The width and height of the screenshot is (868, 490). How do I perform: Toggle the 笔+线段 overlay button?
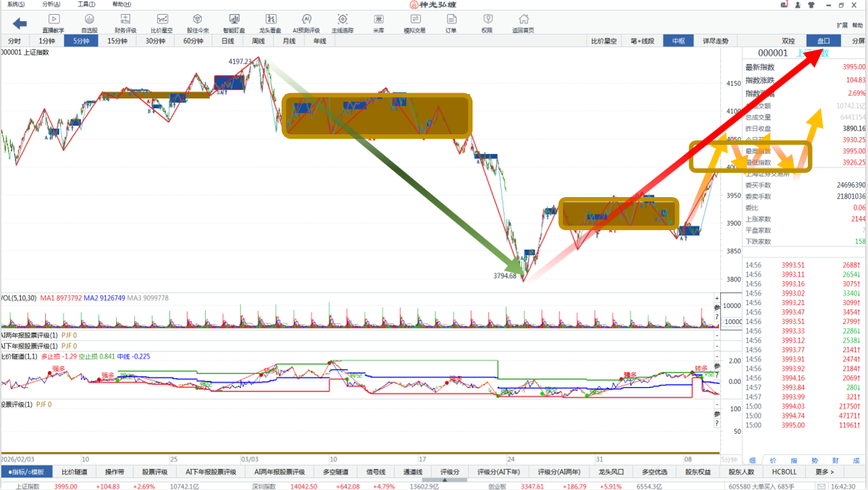[642, 41]
